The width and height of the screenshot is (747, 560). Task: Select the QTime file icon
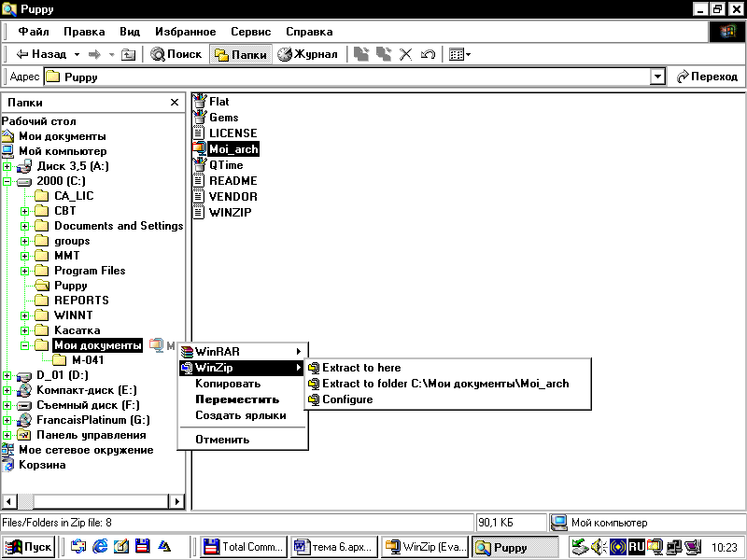200,165
